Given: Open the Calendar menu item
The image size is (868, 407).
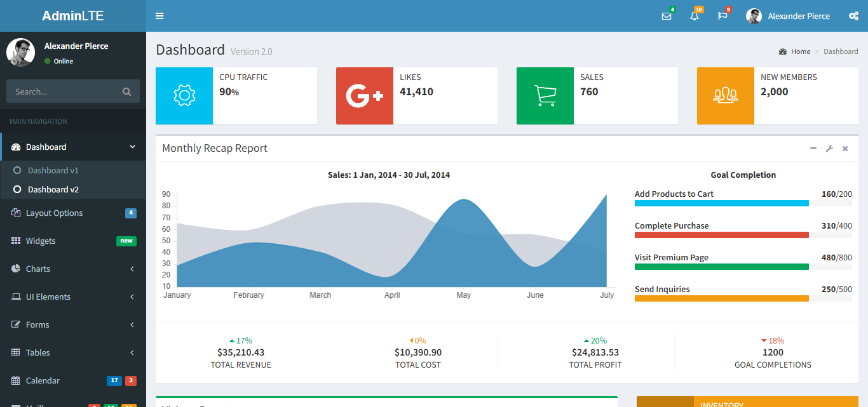Looking at the screenshot, I should [x=43, y=381].
